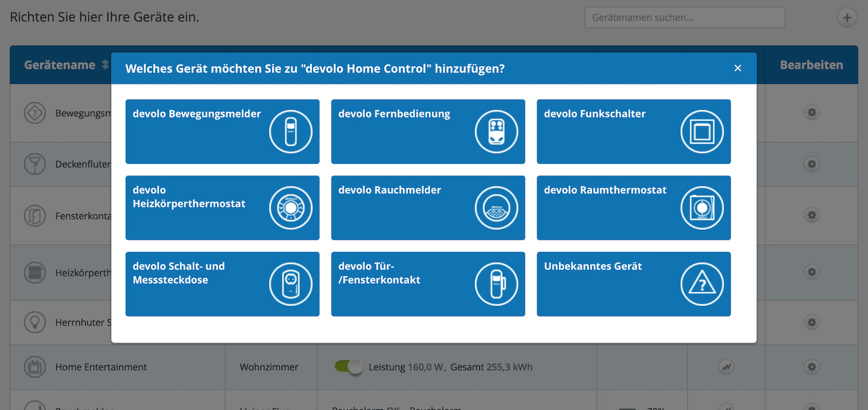Select the Schalt- und Messsteckdose plug icon
868x410 pixels.
pos(290,284)
